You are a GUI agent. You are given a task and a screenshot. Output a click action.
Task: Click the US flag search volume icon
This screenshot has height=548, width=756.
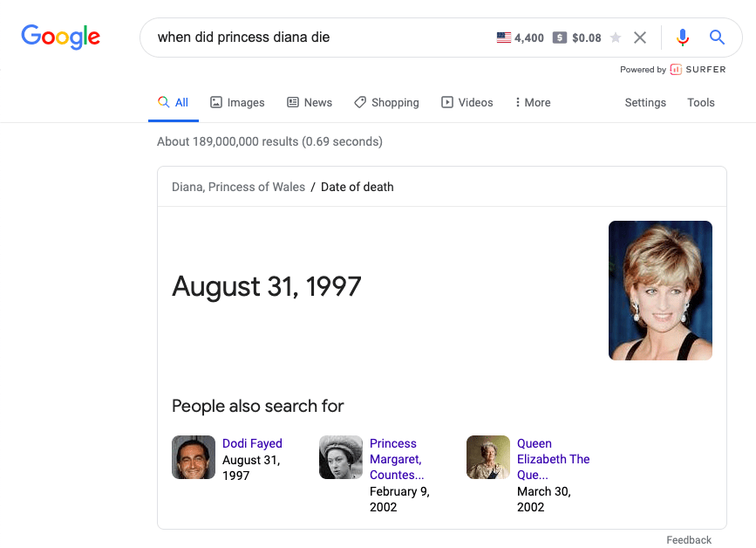tap(503, 38)
